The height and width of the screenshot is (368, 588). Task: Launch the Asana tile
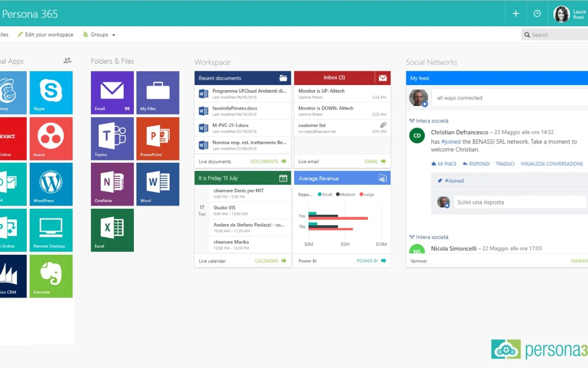(51, 139)
